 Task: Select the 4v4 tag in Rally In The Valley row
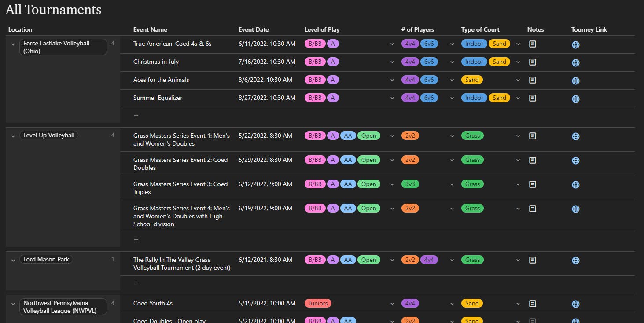point(429,260)
